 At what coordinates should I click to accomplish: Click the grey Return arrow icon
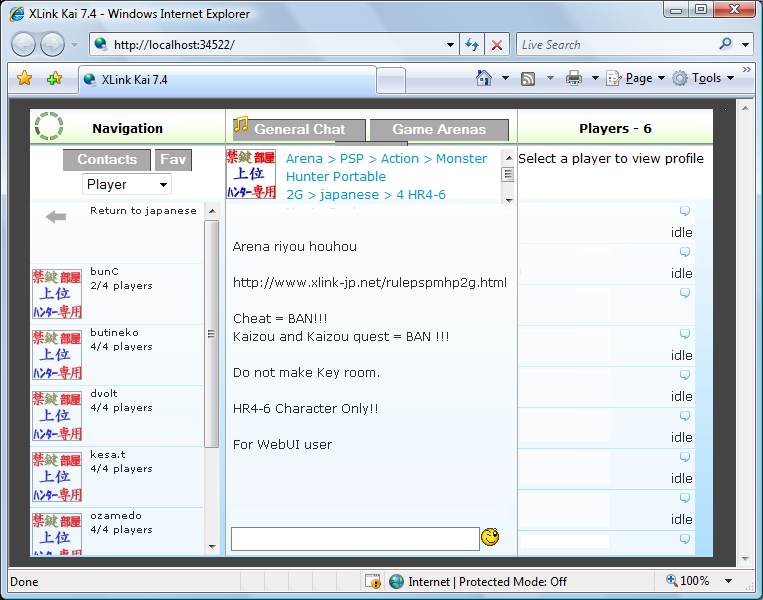coord(56,217)
